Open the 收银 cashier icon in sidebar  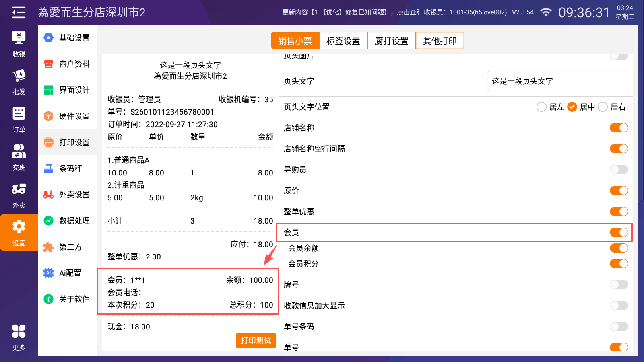click(19, 44)
